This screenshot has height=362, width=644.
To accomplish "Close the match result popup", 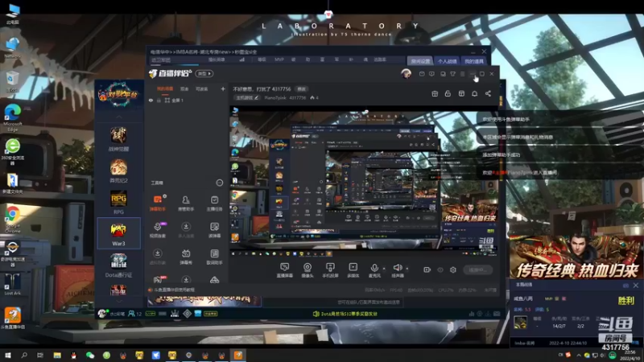I will (635, 285).
